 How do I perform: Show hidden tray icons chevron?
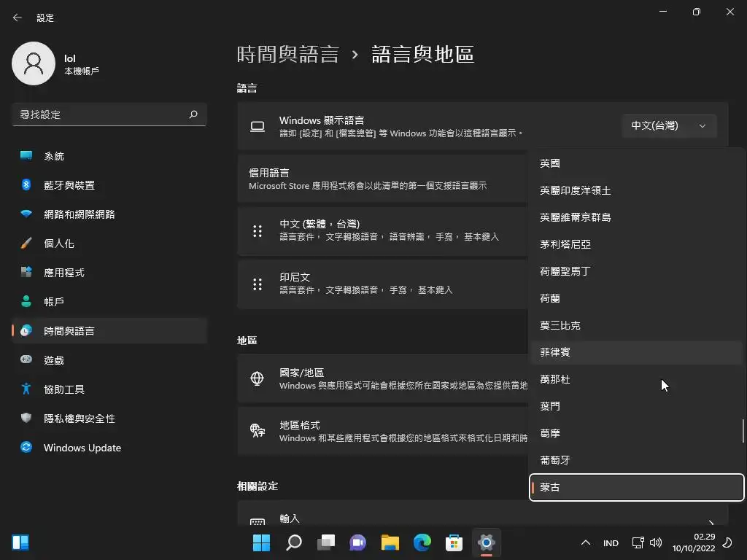click(586, 542)
